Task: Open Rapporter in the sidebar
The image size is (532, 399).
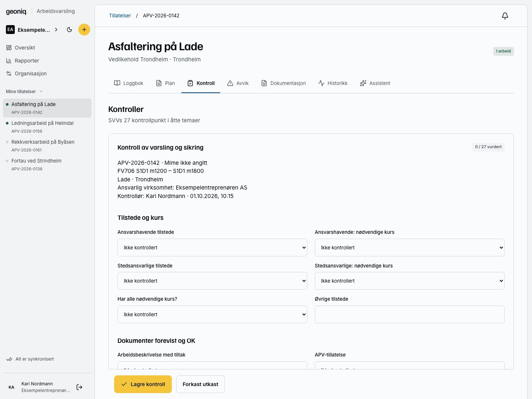Action: tap(47, 61)
